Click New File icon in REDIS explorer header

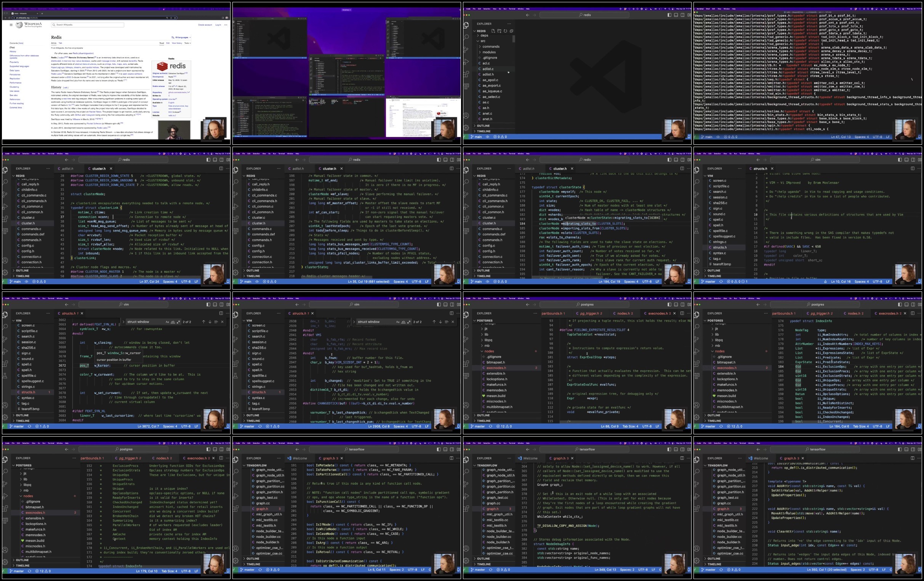click(493, 31)
